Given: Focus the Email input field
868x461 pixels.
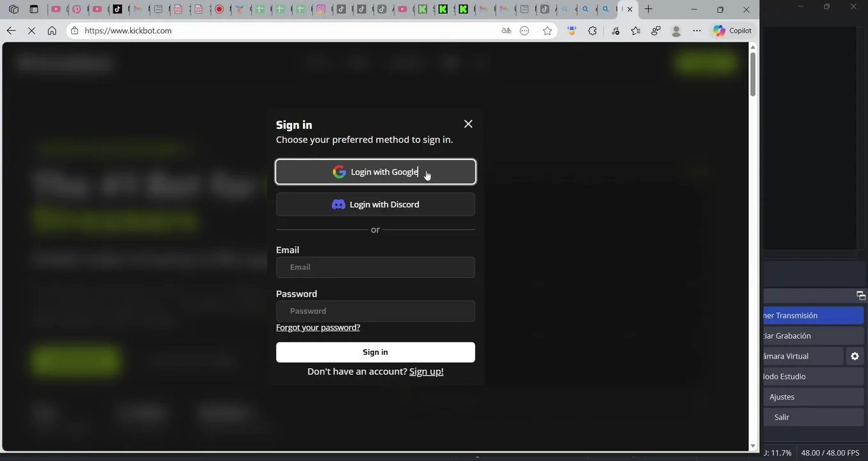Looking at the screenshot, I should click(375, 267).
